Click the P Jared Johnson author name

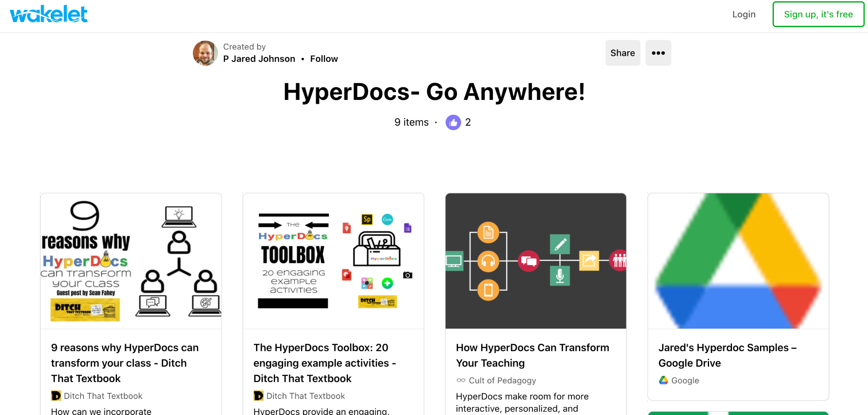pos(259,59)
